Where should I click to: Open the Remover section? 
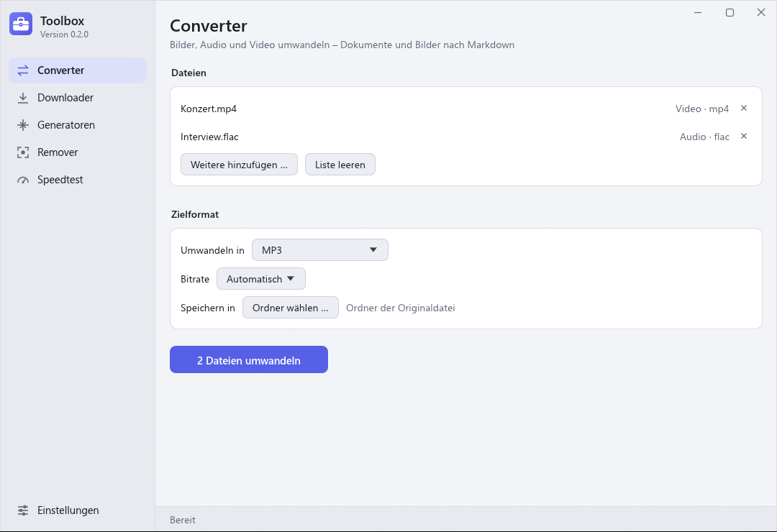[78, 152]
